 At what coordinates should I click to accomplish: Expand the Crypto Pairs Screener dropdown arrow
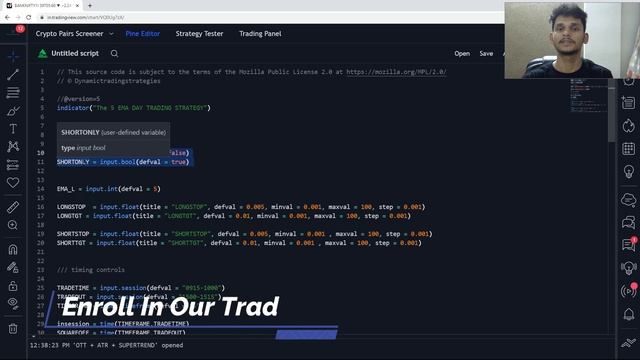(x=111, y=34)
